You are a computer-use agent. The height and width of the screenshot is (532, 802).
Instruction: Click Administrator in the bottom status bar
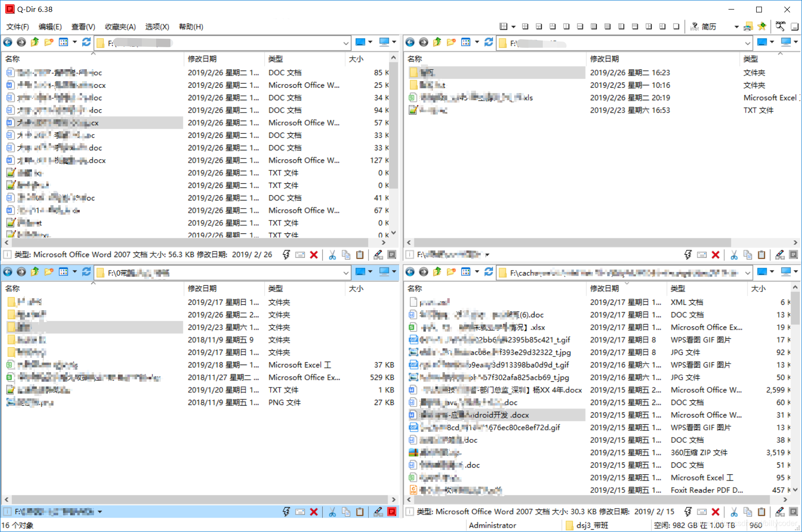(x=493, y=525)
